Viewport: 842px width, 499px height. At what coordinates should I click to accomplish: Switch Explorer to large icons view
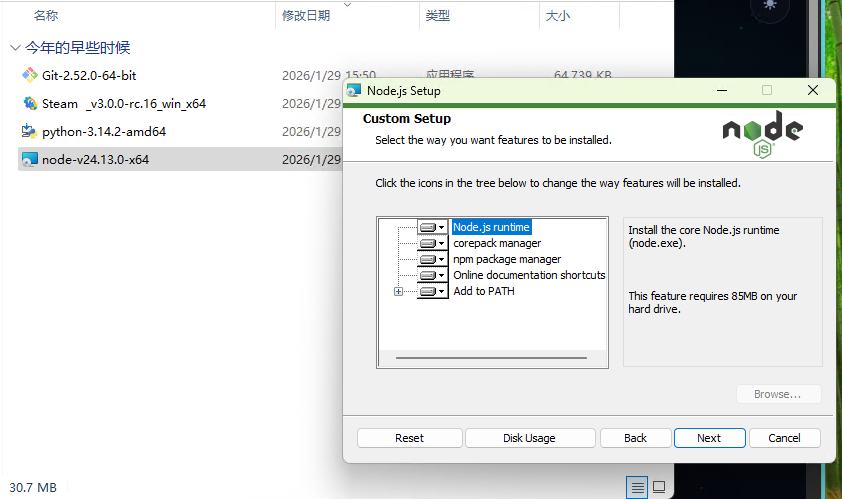coord(659,487)
